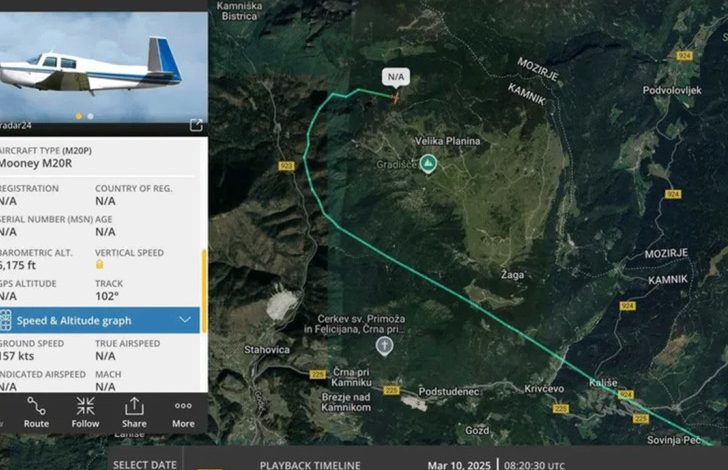Click the N/A callout label above aircraft
728x470 pixels.
pyautogui.click(x=396, y=77)
